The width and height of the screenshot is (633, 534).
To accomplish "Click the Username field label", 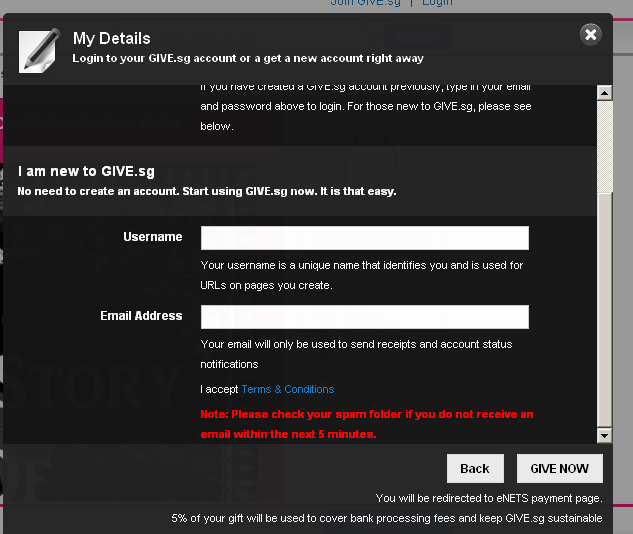I will (153, 237).
